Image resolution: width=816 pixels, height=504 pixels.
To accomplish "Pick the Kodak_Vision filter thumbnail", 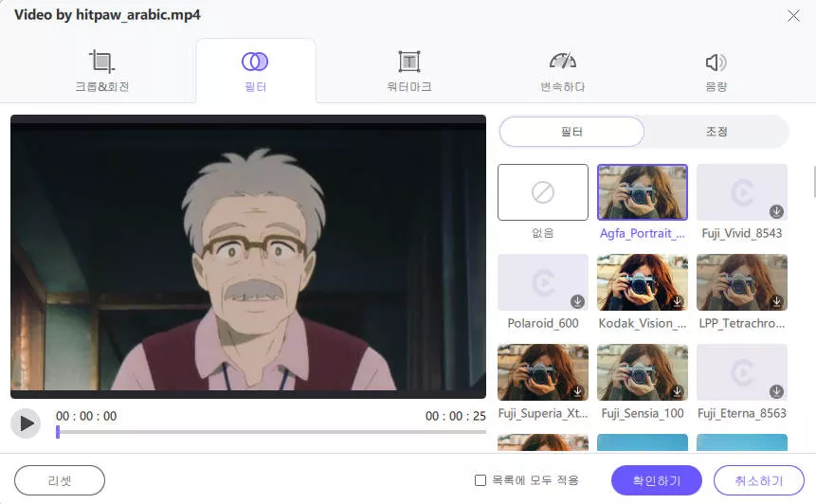I will click(643, 282).
